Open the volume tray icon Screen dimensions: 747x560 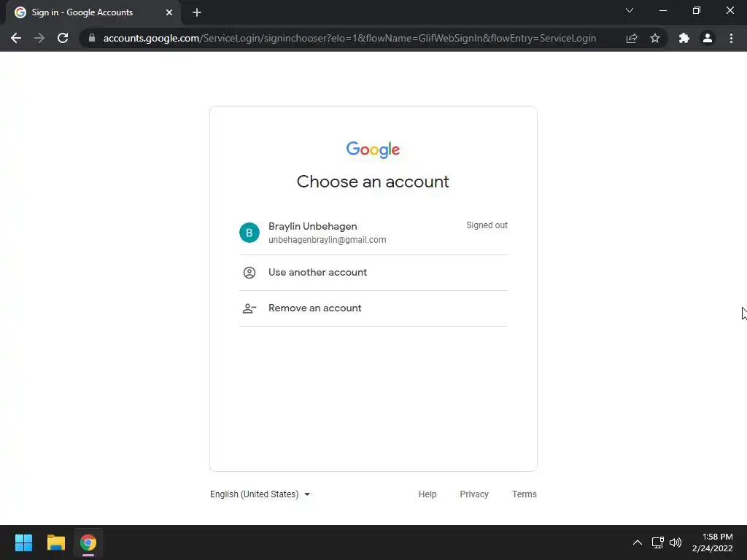676,542
